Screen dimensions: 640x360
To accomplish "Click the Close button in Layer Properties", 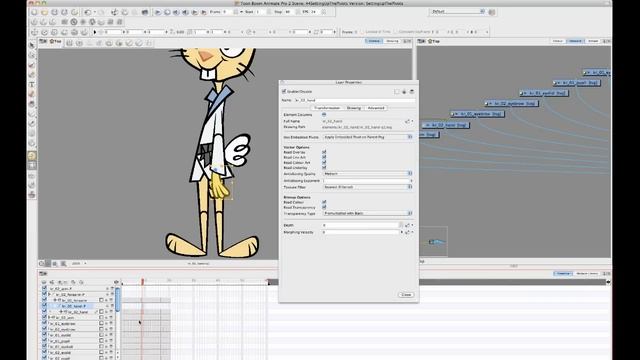I will pyautogui.click(x=406, y=295).
